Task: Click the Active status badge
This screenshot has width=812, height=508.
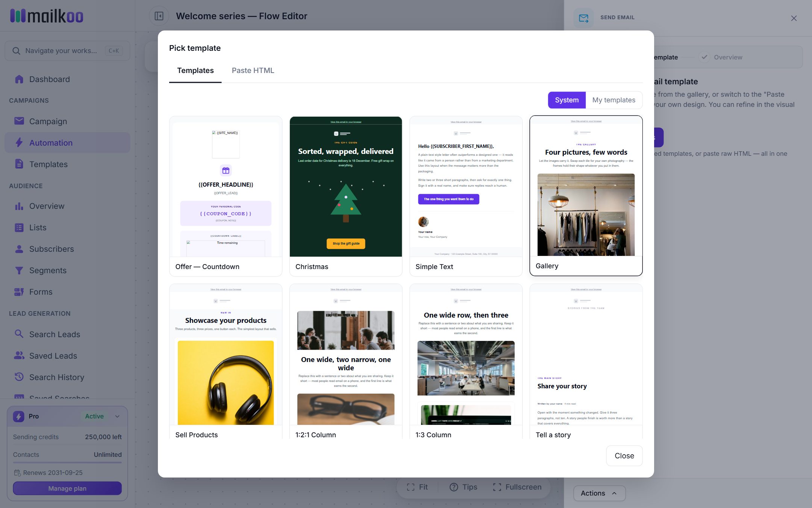Action: coord(94,416)
